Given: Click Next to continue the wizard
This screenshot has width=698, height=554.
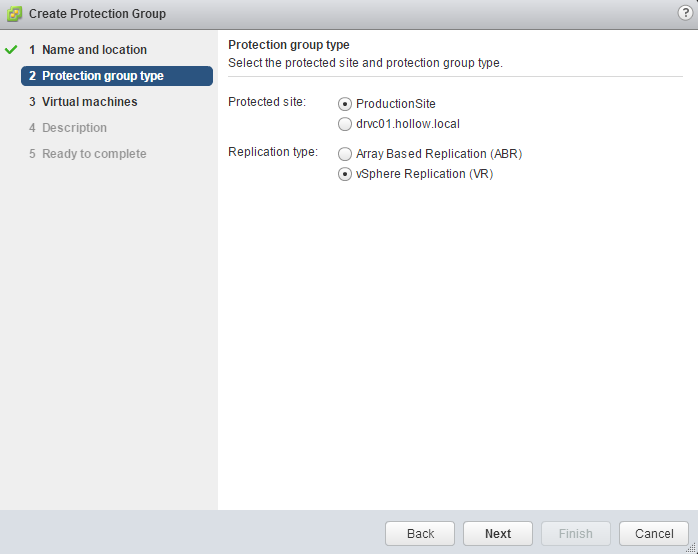Looking at the screenshot, I should pyautogui.click(x=498, y=534).
